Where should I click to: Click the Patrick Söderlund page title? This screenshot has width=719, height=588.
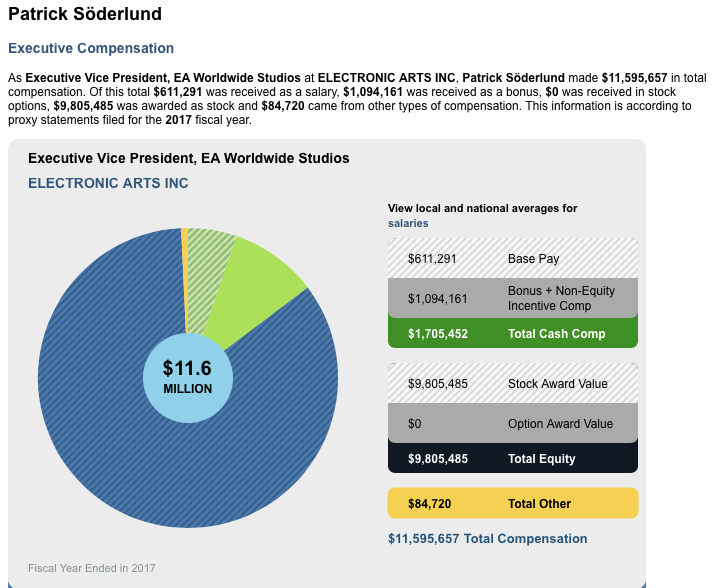tap(85, 15)
